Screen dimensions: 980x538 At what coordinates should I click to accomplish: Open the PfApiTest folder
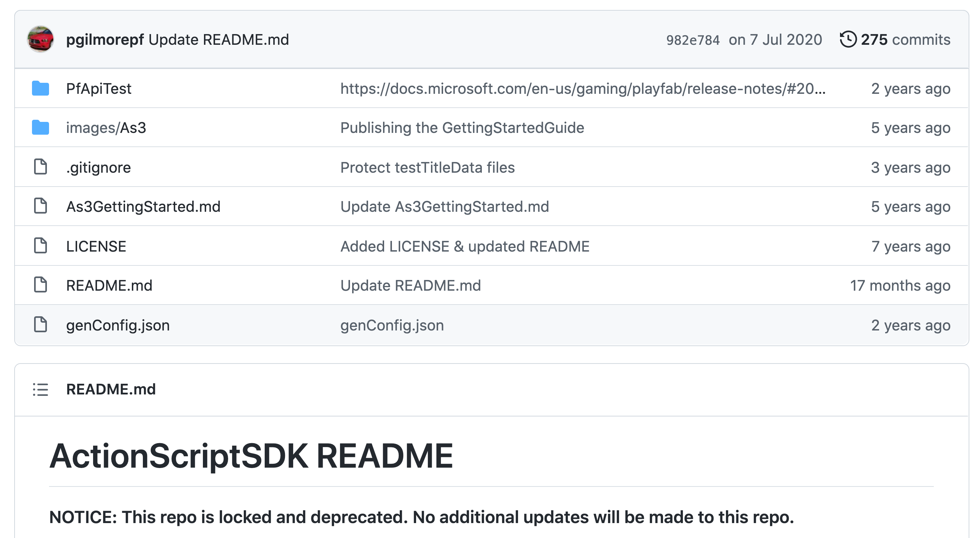point(98,88)
